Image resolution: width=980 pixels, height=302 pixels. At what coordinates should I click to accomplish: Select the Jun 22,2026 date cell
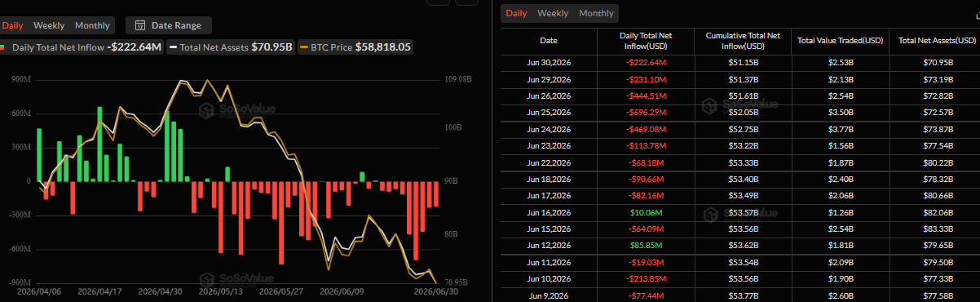tap(549, 162)
